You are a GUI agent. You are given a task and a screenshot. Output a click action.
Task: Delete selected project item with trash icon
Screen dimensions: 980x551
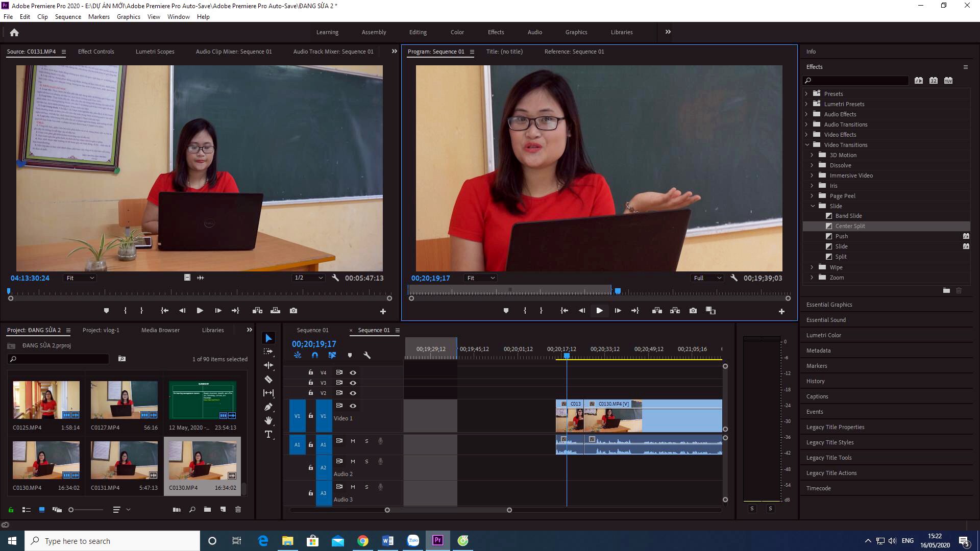click(x=238, y=509)
